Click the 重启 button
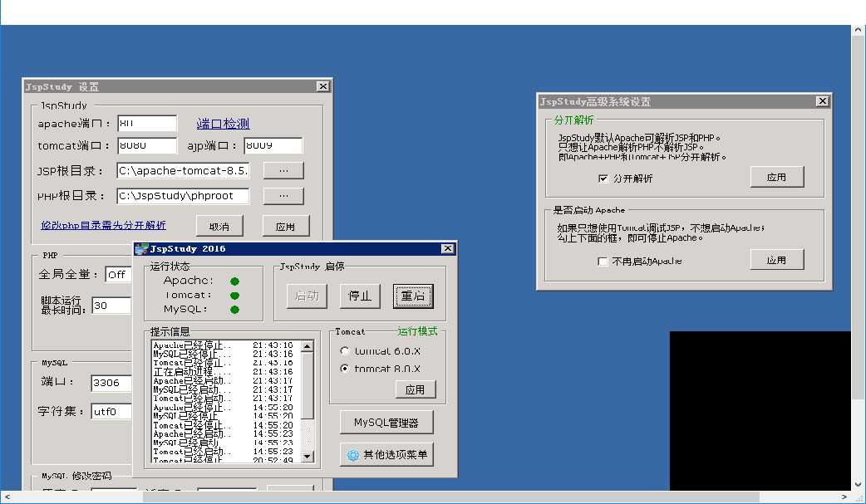Image resolution: width=866 pixels, height=504 pixels. [x=413, y=296]
